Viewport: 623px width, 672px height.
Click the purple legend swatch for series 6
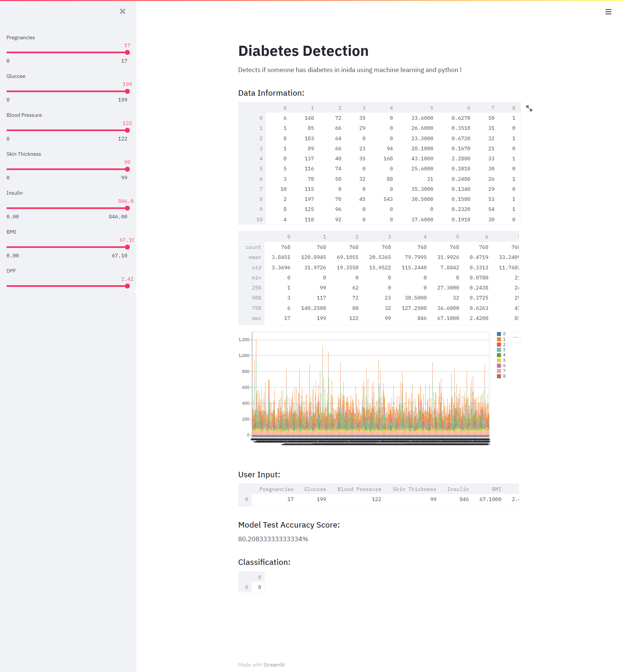(499, 365)
